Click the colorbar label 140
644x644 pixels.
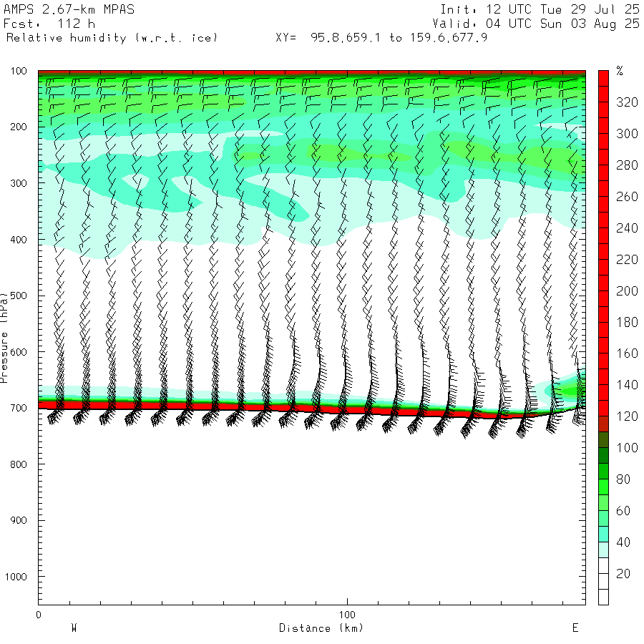[627, 385]
